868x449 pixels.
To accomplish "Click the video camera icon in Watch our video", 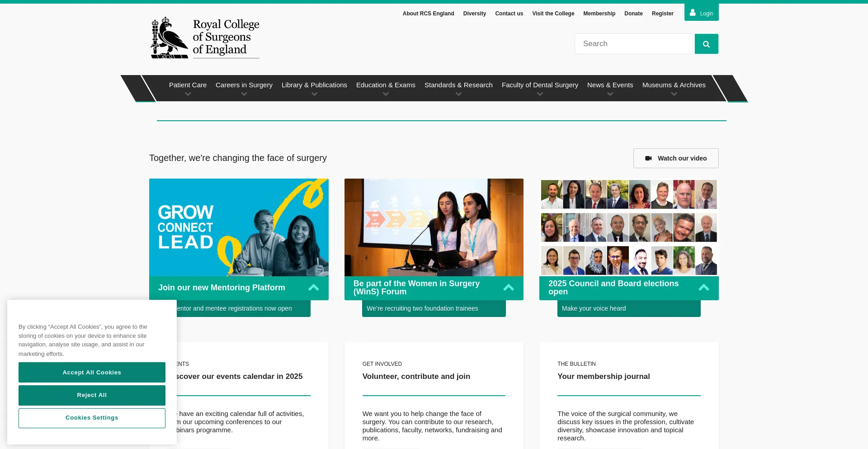I will click(x=648, y=158).
